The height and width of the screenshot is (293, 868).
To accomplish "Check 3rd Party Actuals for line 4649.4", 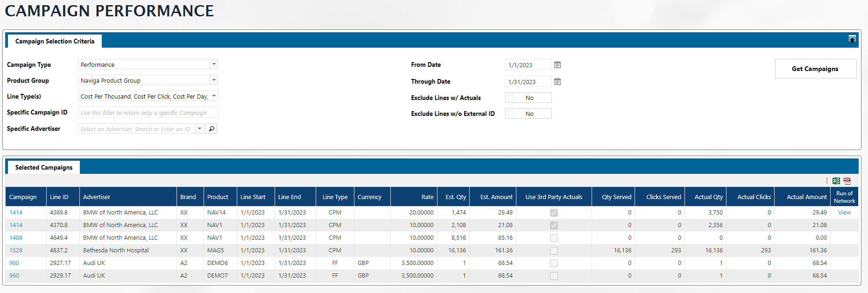I will click(554, 238).
